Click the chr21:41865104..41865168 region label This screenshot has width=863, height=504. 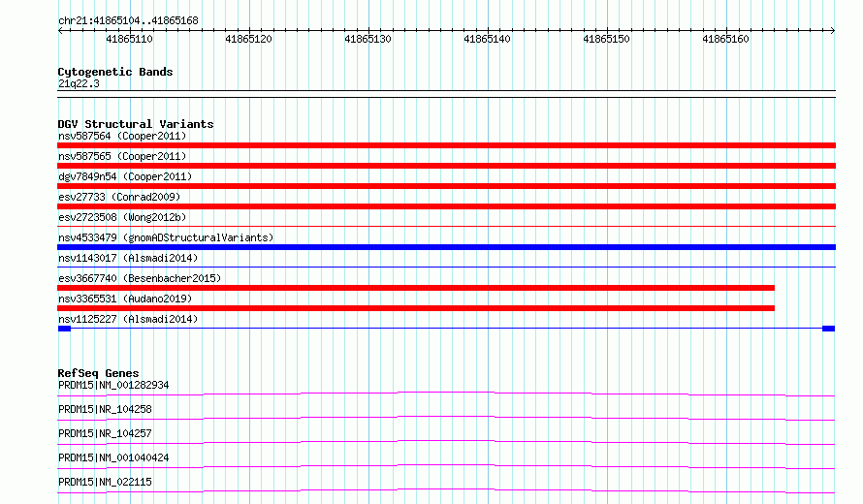point(128,20)
